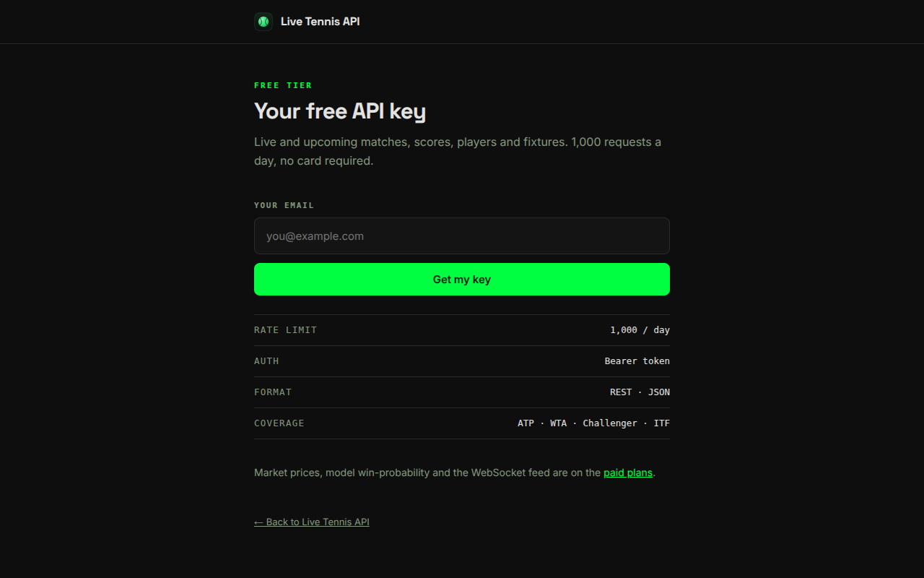The image size is (924, 578).
Task: Select the 'Bearer token' value
Action: click(637, 361)
